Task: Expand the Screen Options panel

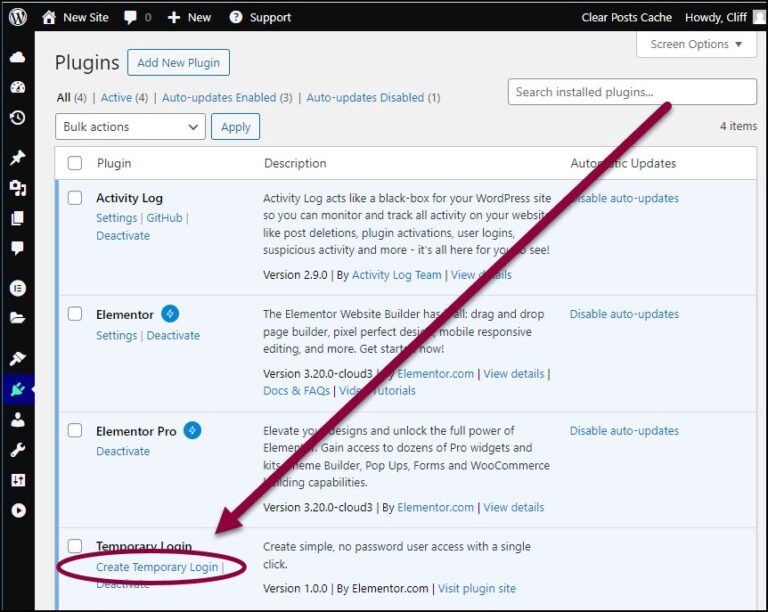Action: click(696, 44)
